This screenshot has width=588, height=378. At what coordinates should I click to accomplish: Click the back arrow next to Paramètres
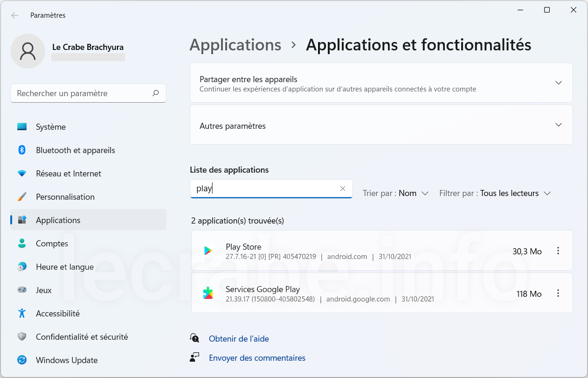(x=15, y=15)
